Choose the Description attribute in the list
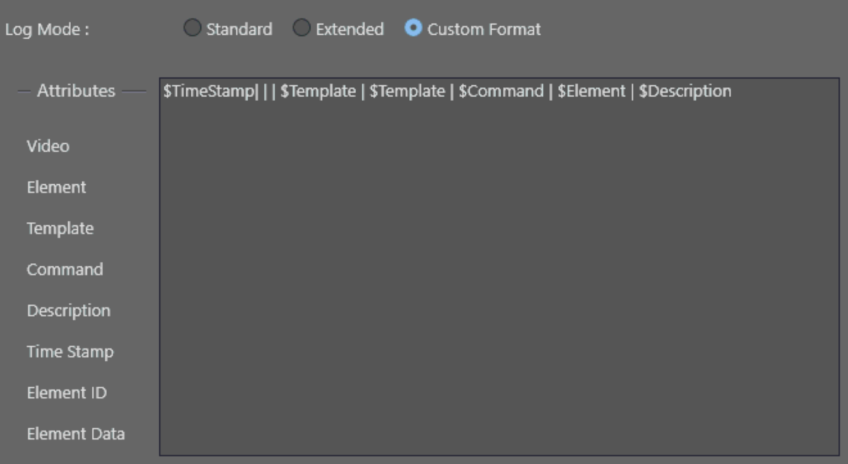 coord(68,310)
